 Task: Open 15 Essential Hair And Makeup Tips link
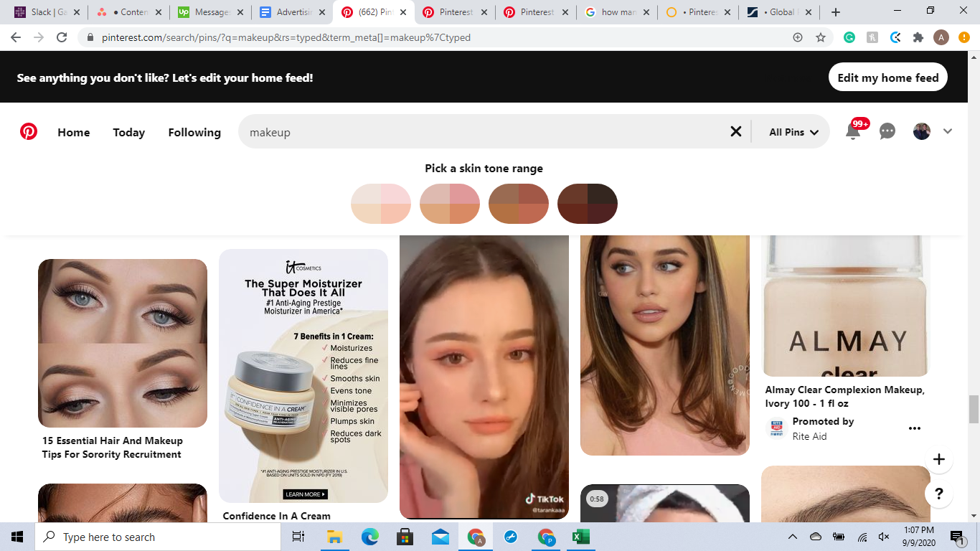point(113,448)
